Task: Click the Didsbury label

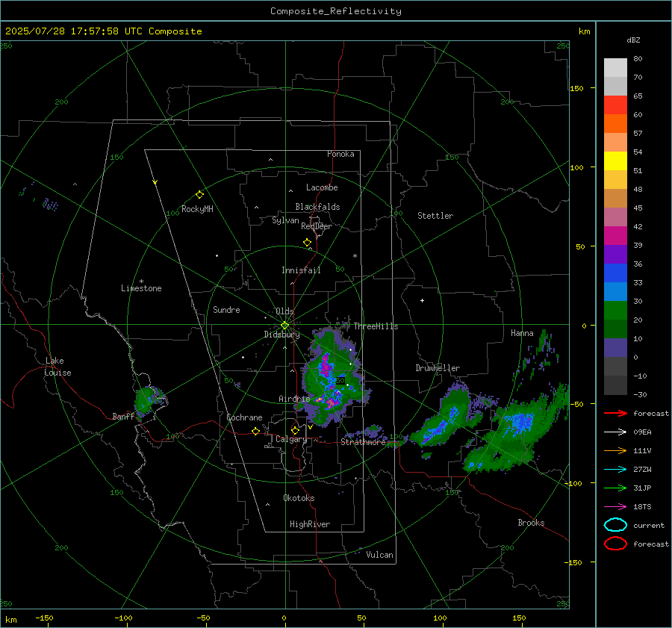Action: (x=281, y=335)
